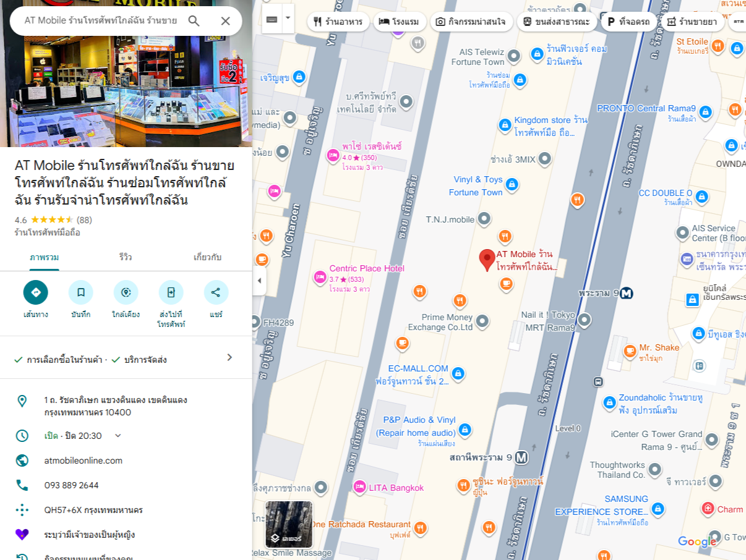Expand opening hours chevron
The width and height of the screenshot is (746, 560).
[118, 436]
